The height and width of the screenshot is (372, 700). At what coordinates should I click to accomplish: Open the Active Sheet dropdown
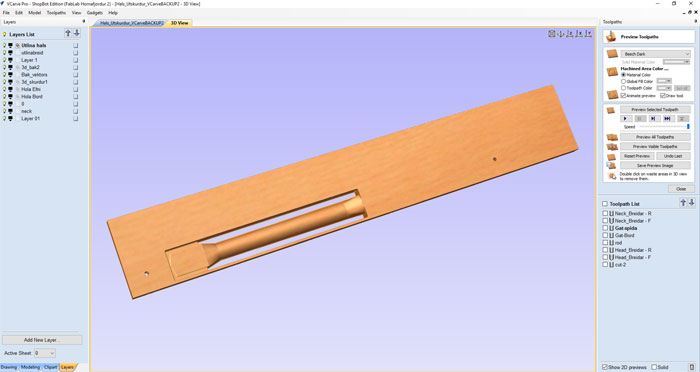click(45, 353)
